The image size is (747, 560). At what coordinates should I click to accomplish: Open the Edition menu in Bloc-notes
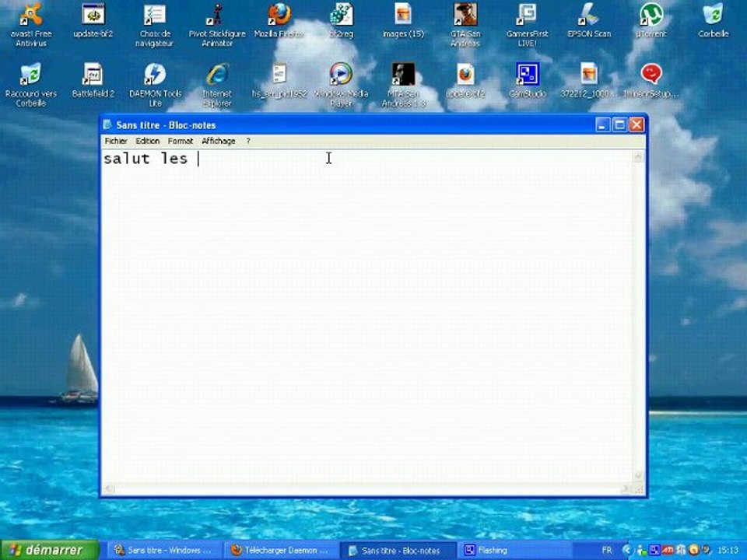coord(147,141)
